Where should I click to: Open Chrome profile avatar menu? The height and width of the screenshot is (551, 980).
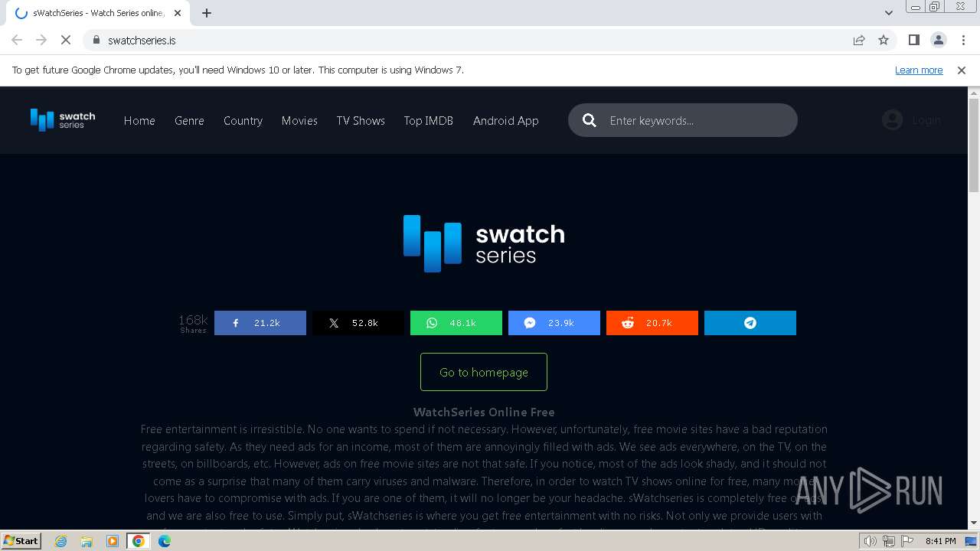click(939, 40)
